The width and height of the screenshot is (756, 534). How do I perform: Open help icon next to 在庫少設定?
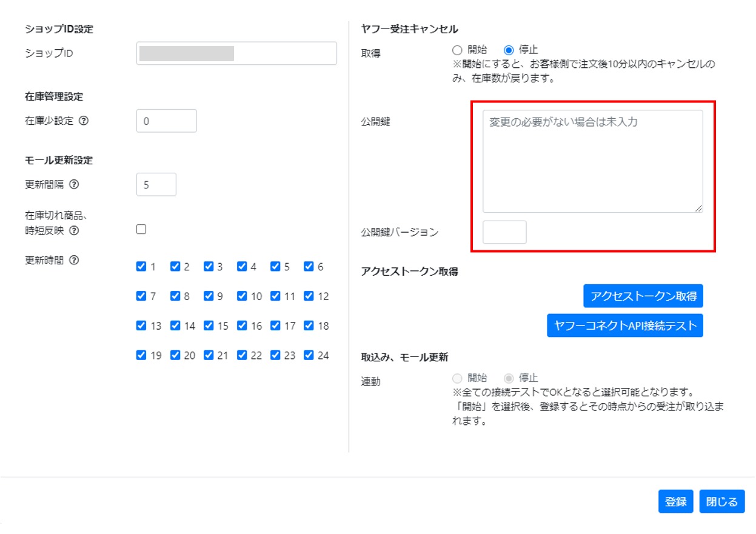click(x=84, y=121)
